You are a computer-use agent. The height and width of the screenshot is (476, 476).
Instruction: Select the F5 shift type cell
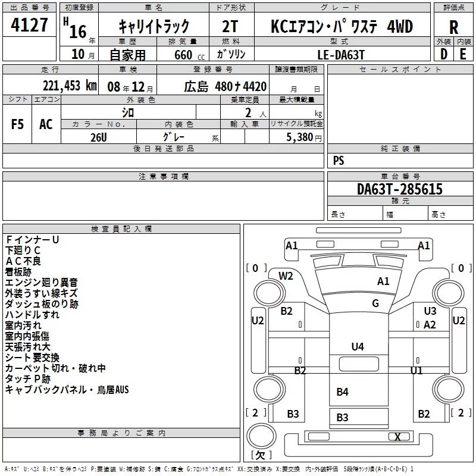tap(17, 124)
